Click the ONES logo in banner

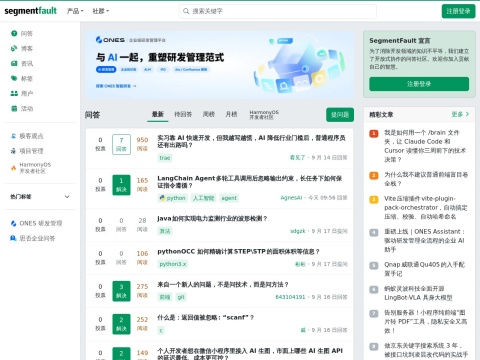[110, 40]
